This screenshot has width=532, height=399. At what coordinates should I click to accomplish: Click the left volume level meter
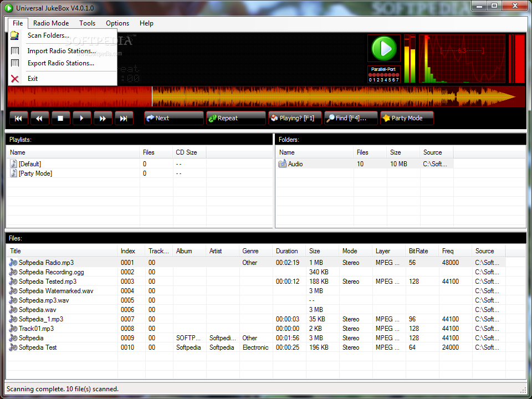pyautogui.click(x=406, y=59)
